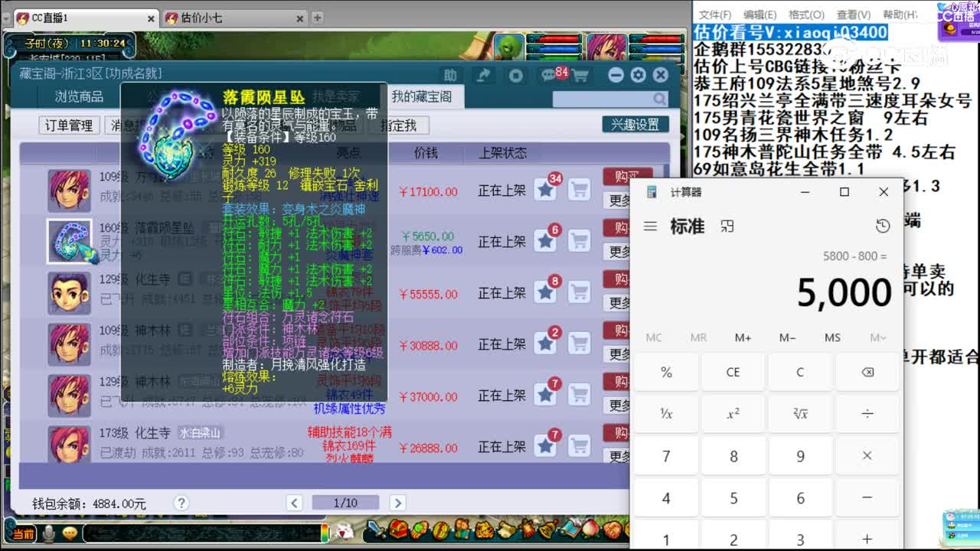This screenshot has height=551, width=980.
Task: Open the 查看(V) menu in Notepad
Action: (854, 15)
